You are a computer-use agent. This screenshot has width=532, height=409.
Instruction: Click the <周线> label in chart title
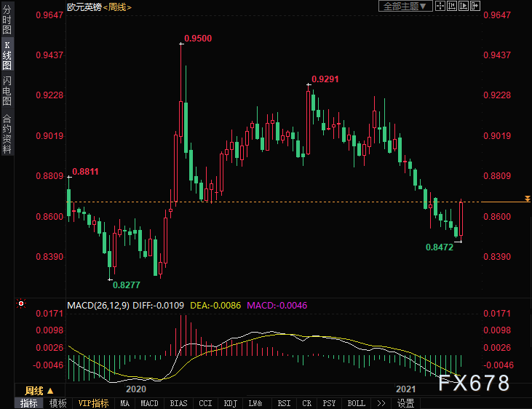pyautogui.click(x=116, y=7)
